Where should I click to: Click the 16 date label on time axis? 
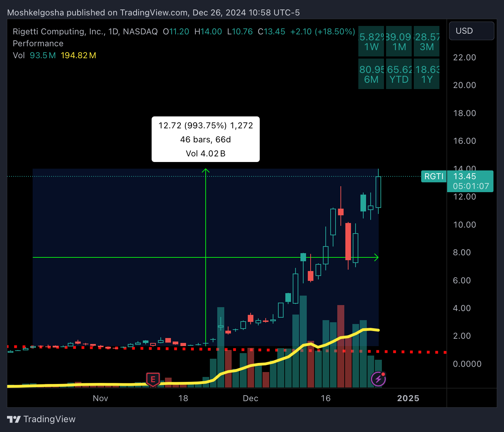[326, 398]
